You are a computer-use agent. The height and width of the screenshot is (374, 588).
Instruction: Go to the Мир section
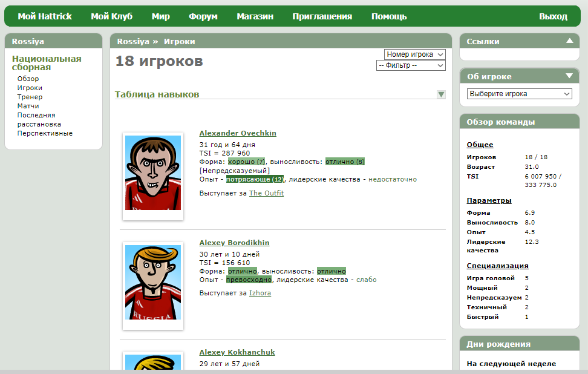tap(160, 16)
